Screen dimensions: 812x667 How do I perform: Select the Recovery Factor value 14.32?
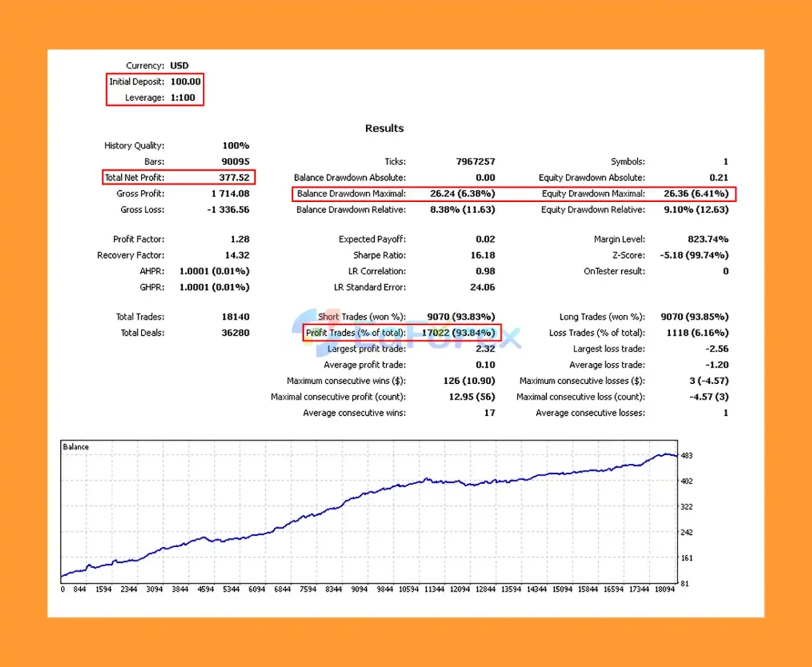pos(238,255)
